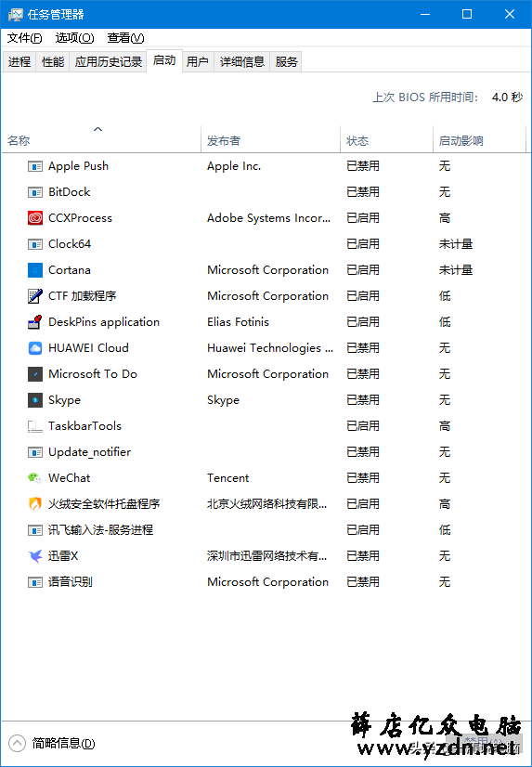Switch to the 服务 tab
The image size is (532, 767).
(x=286, y=61)
